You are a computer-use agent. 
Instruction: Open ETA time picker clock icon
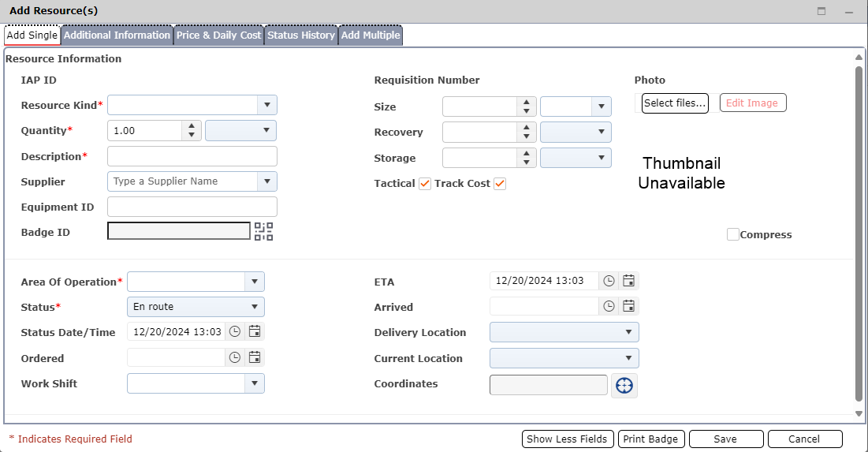click(609, 281)
